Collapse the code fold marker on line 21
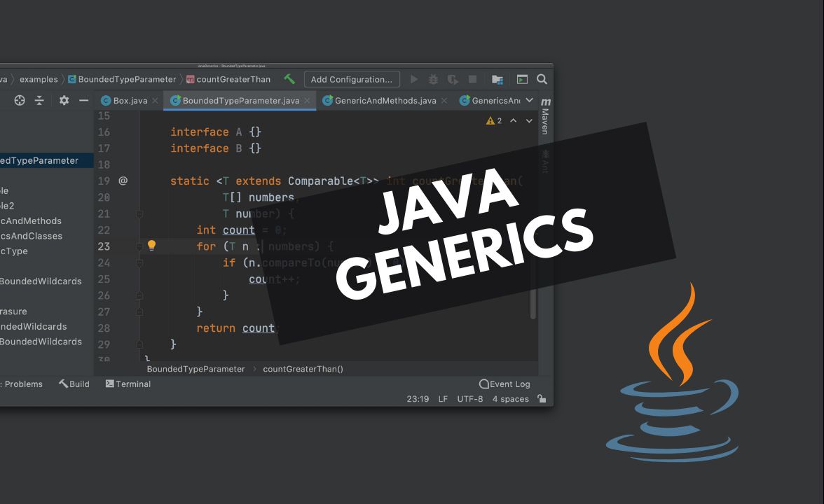This screenshot has width=824, height=504. coord(139,214)
